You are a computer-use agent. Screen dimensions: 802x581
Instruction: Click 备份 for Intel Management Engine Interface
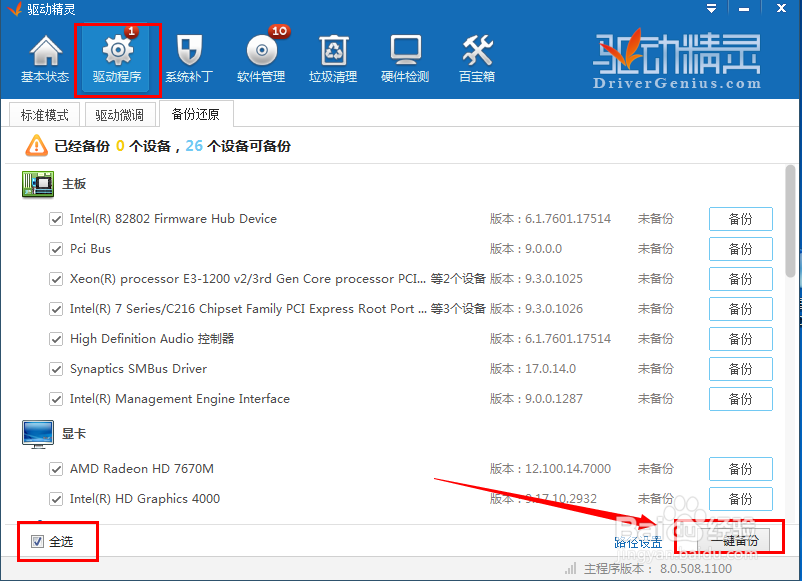741,399
